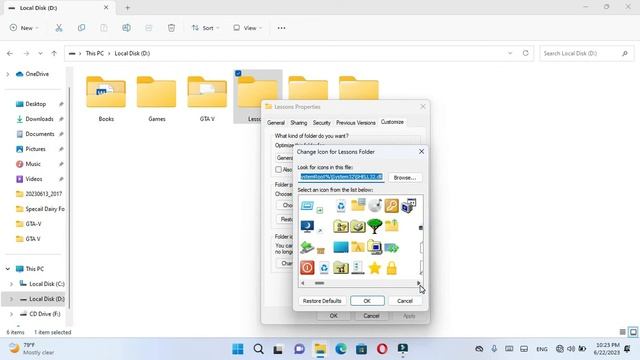Click the Copy icon in Explorer toolbar
The height and width of the screenshot is (360, 640).
(81, 28)
